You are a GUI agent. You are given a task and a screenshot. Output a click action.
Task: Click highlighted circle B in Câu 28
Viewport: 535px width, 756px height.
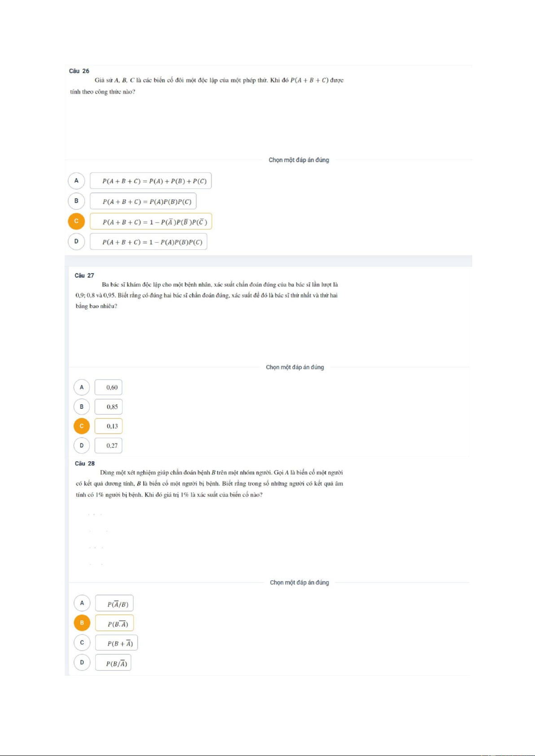pos(82,623)
